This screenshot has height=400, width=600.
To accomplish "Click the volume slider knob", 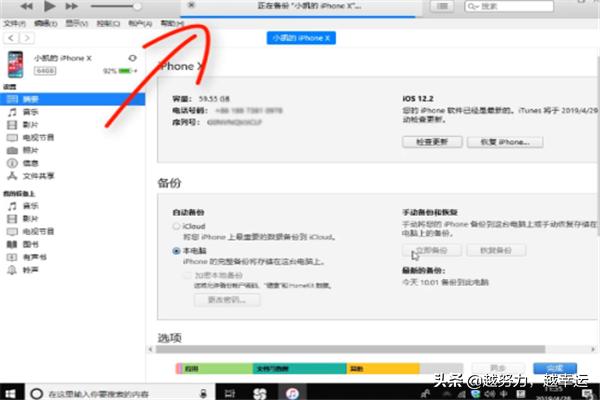I will click(137, 6).
